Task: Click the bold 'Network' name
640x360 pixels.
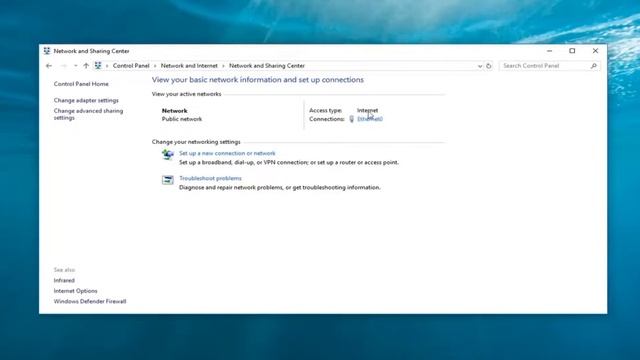Action: click(x=174, y=111)
